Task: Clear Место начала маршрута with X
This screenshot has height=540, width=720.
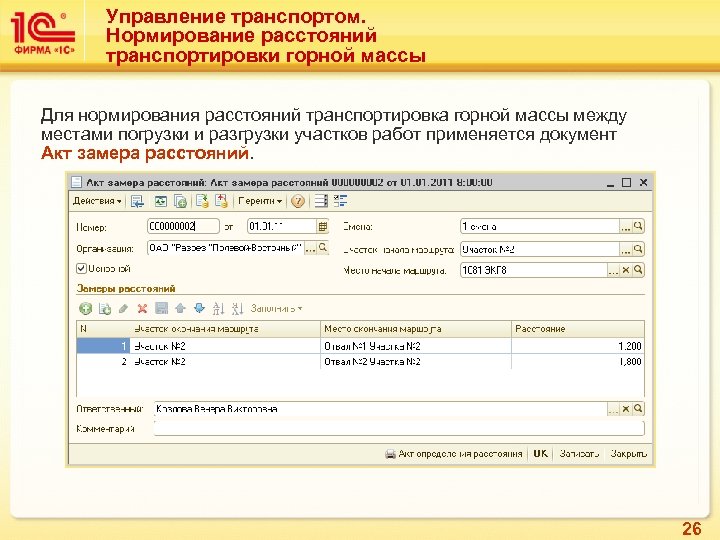Action: point(625,270)
